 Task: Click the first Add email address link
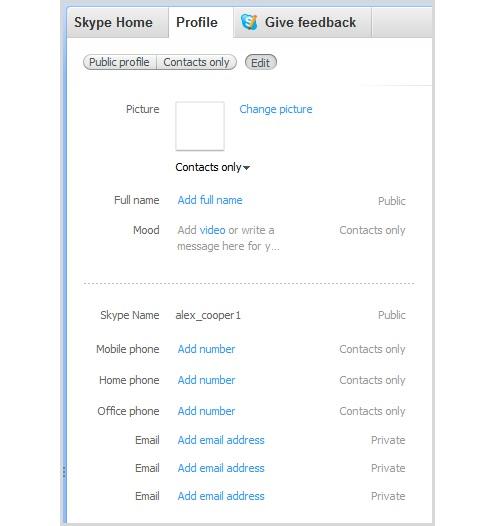click(221, 440)
